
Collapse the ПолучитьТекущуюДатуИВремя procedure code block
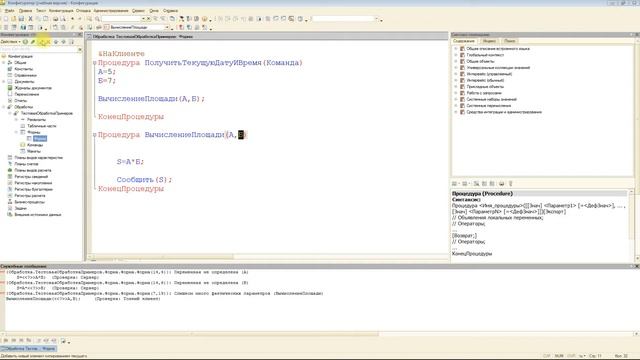[x=95, y=63]
